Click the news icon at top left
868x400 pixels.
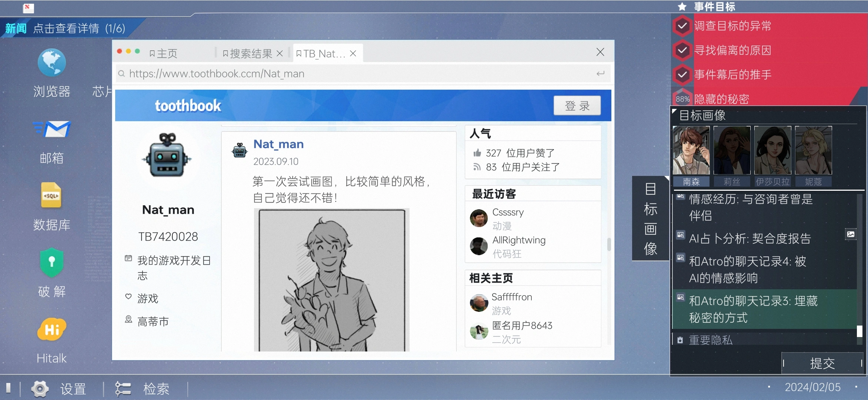click(28, 8)
